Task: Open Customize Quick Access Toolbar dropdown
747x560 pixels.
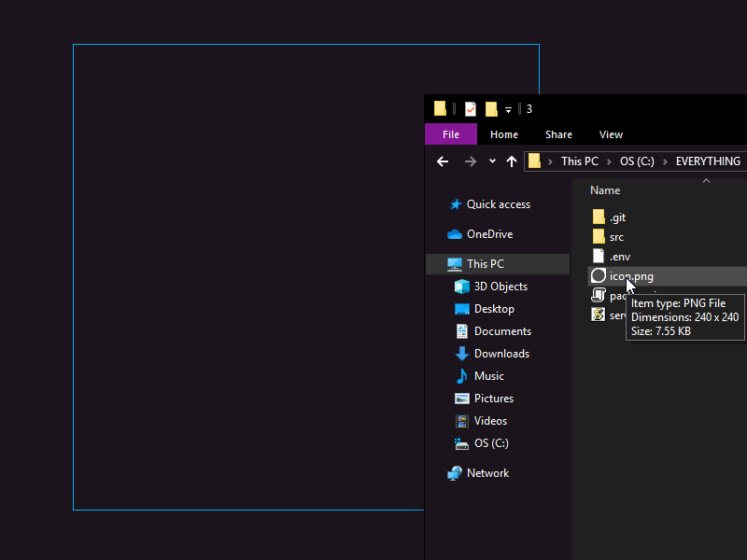Action: pos(508,110)
